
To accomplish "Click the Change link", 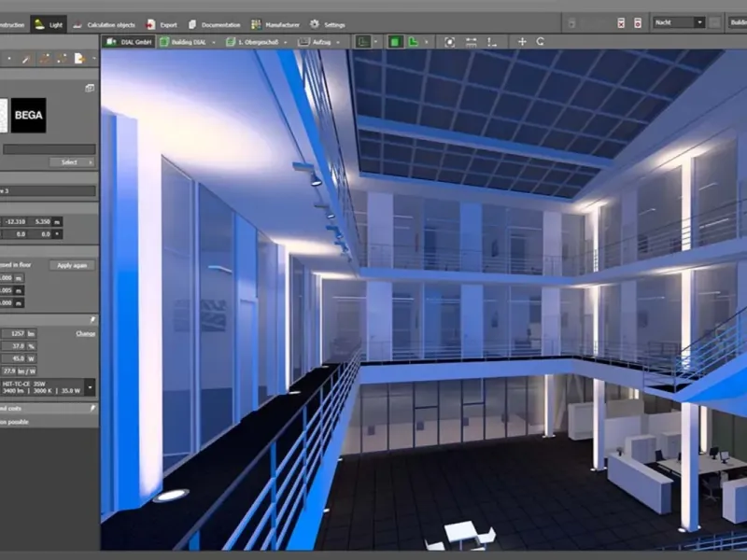I will point(86,333).
